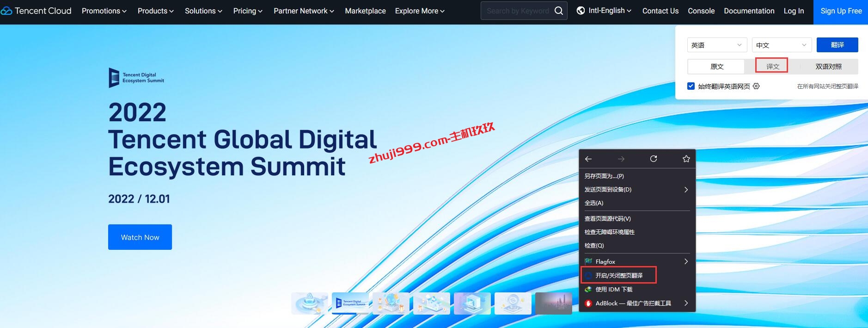
Task: Expand Solutions menu
Action: pos(203,11)
